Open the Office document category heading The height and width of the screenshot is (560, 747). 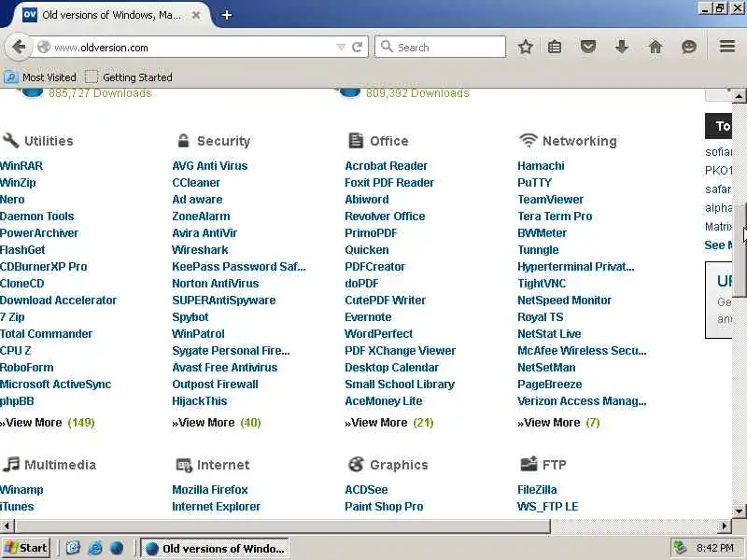378,141
